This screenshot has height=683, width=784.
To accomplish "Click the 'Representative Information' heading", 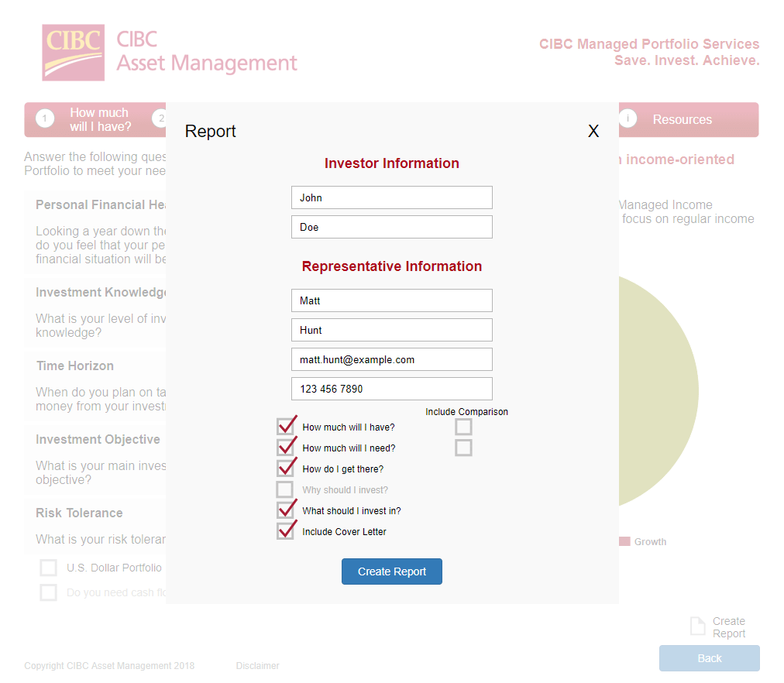I will (391, 266).
